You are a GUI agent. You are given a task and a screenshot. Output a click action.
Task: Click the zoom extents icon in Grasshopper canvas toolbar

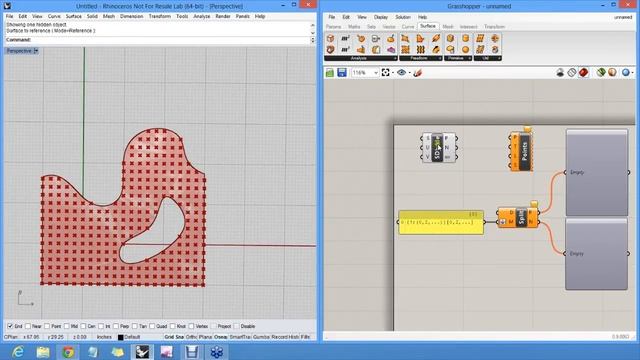tap(385, 73)
